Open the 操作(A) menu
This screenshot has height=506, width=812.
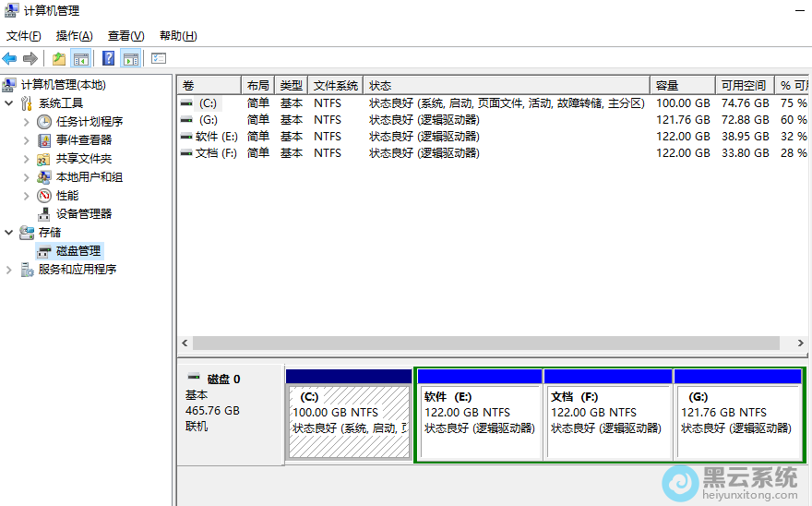[x=74, y=36]
